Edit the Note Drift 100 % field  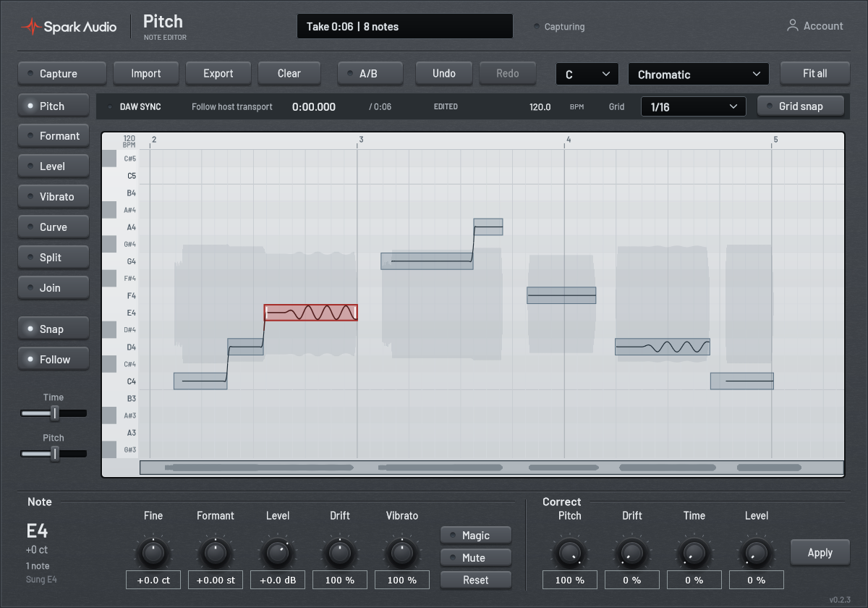click(x=340, y=580)
